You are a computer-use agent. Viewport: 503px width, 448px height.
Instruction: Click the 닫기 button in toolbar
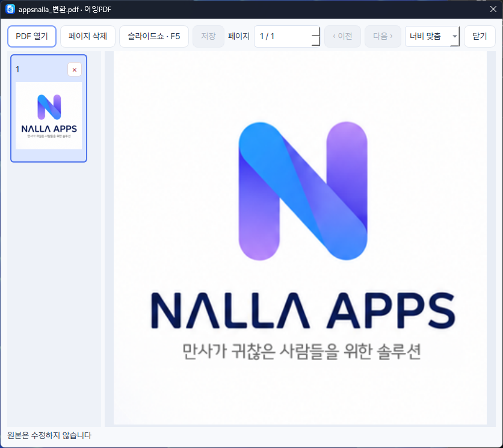pos(480,36)
